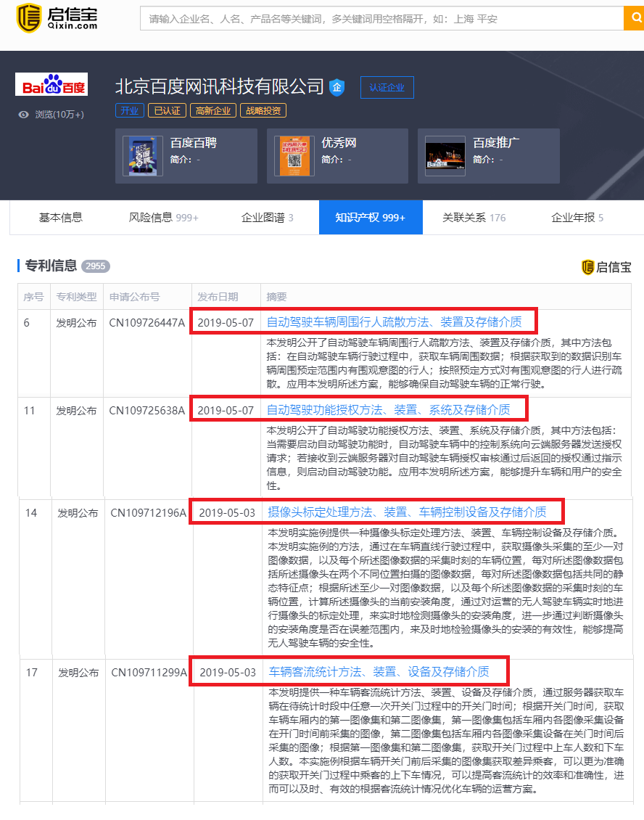Select the 战略投资 tag
This screenshot has width=644, height=820.
pyautogui.click(x=263, y=110)
